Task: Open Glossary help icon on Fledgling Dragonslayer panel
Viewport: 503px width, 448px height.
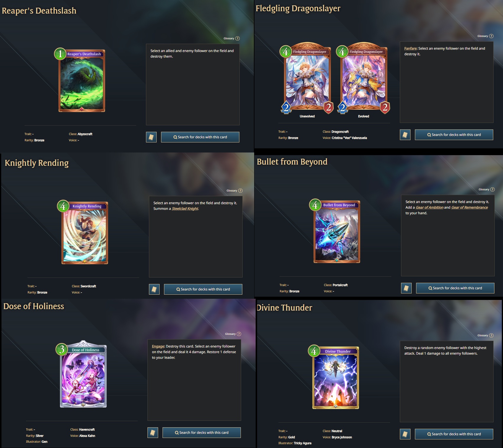Action: (491, 36)
